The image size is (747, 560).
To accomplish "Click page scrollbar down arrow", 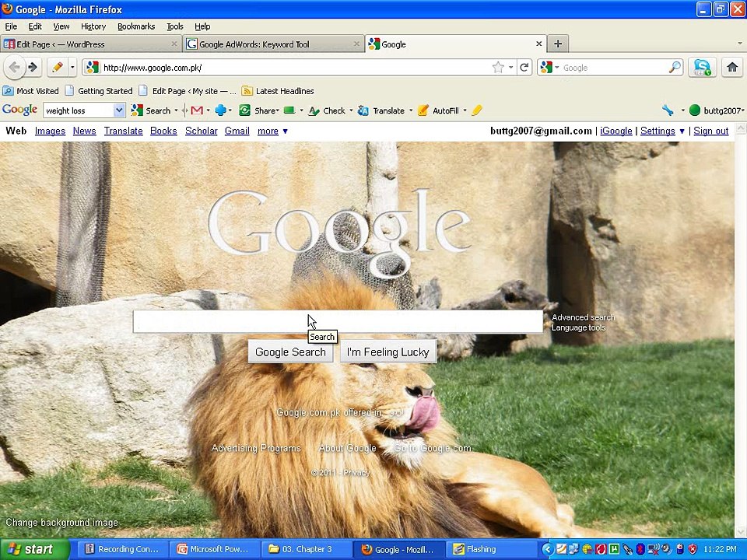I will pyautogui.click(x=741, y=531).
